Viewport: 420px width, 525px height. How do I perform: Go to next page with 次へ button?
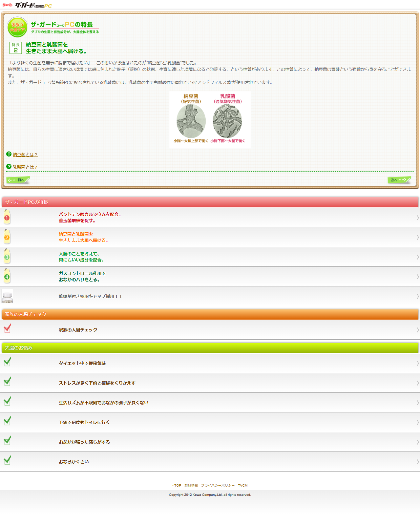399,180
